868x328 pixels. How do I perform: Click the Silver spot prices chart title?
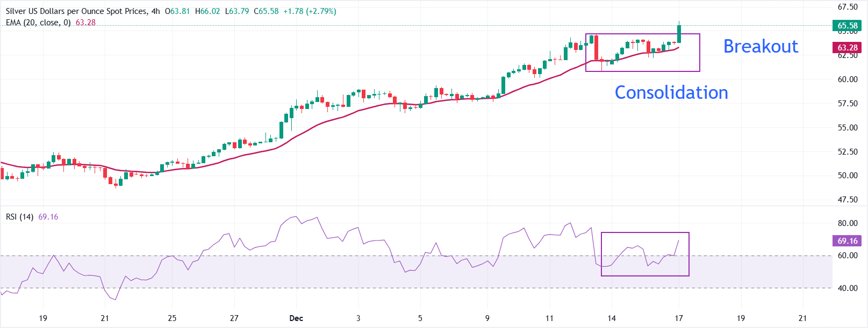pyautogui.click(x=75, y=11)
